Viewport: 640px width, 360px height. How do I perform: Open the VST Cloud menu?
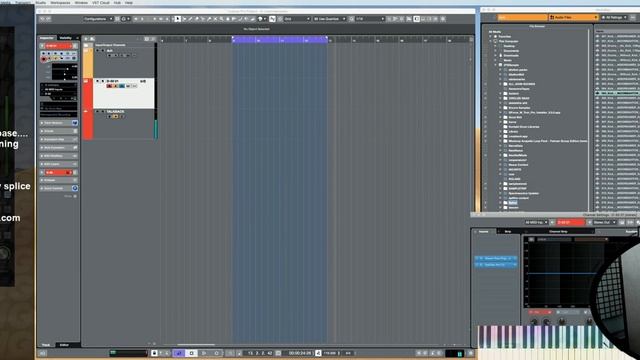click(x=101, y=2)
